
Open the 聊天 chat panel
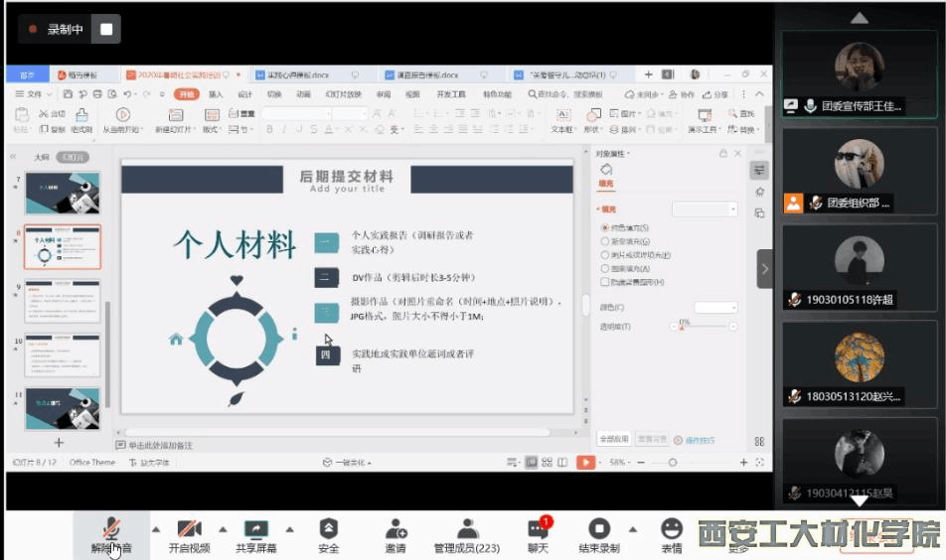538,534
